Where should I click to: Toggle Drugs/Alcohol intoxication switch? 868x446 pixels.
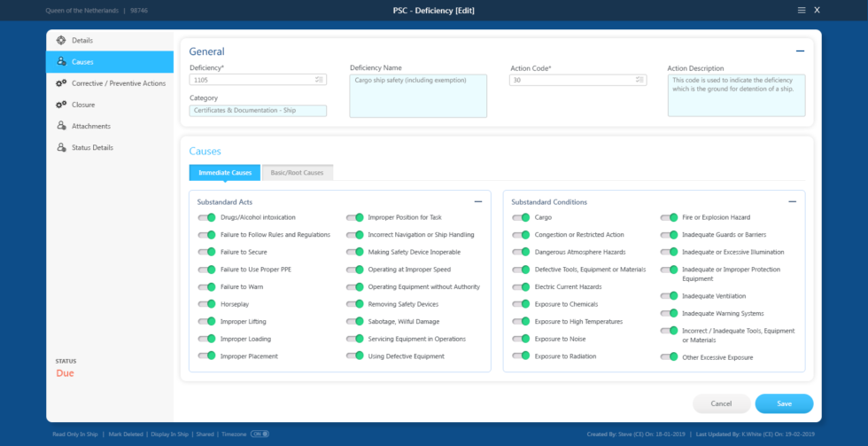(x=207, y=217)
